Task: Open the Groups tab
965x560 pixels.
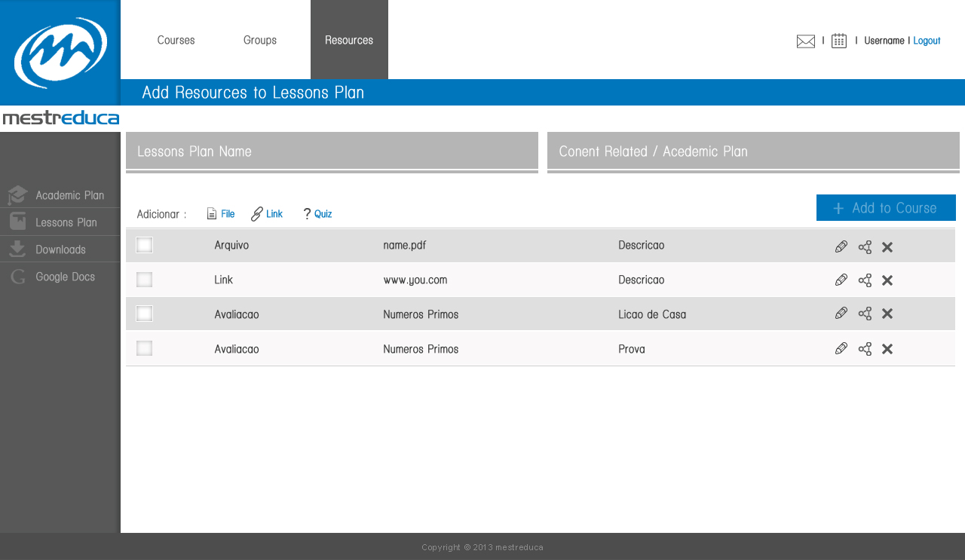Action: point(260,40)
